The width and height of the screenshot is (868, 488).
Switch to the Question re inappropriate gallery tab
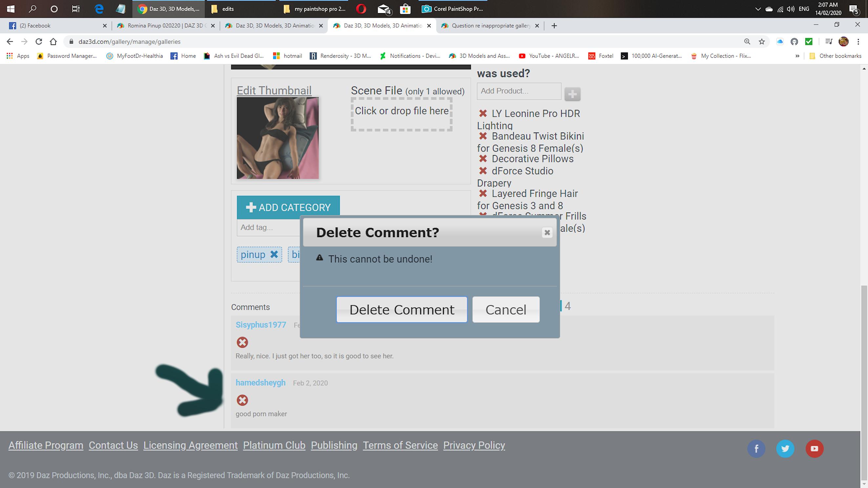click(x=490, y=26)
